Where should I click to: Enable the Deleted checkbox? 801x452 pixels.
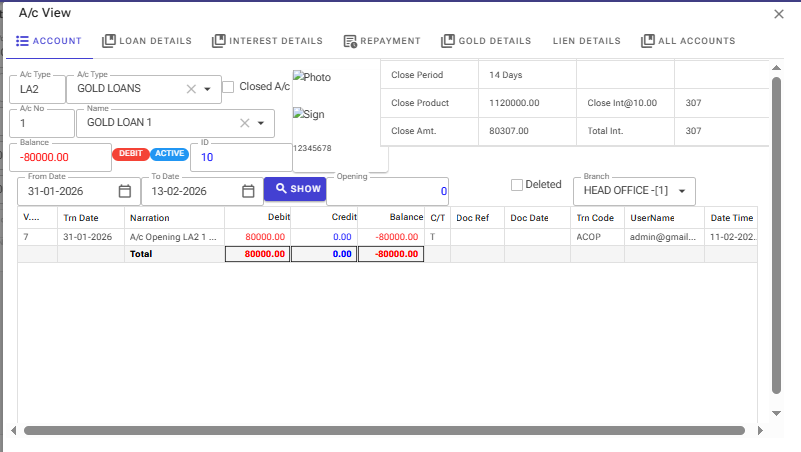[517, 184]
